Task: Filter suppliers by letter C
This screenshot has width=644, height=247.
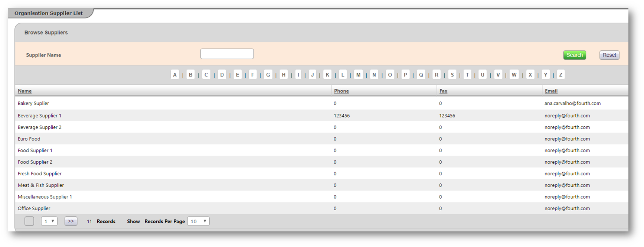Action: [206, 75]
